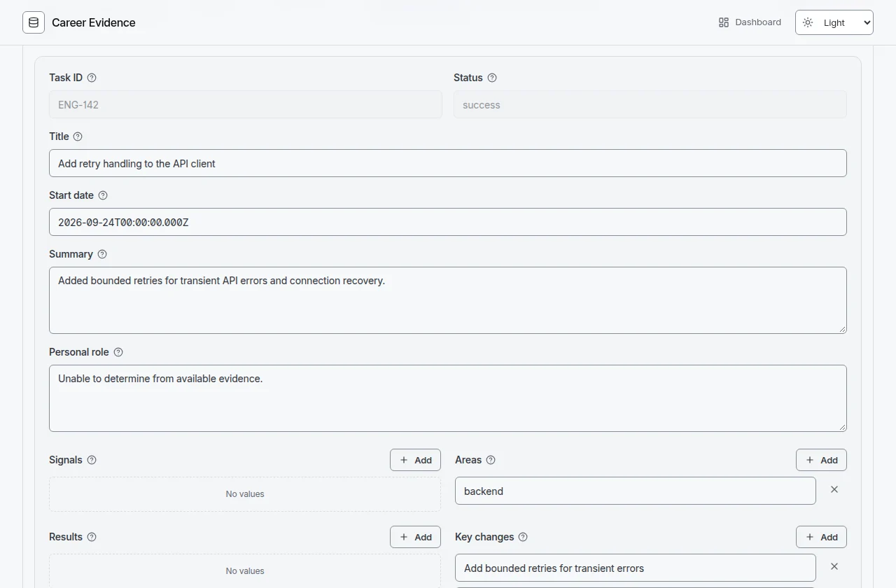The image size is (896, 588).
Task: Click the help icon next to Title
Action: click(x=78, y=136)
